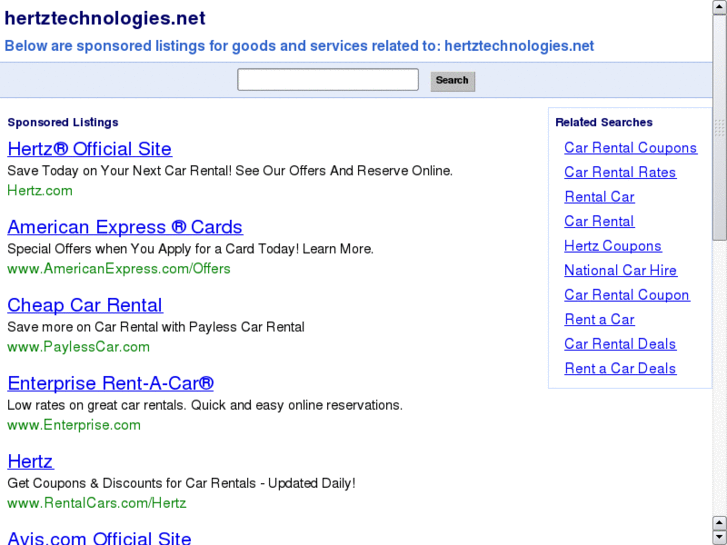Open American Express ® Cards listing
Screen dimensions: 727x545
click(125, 227)
